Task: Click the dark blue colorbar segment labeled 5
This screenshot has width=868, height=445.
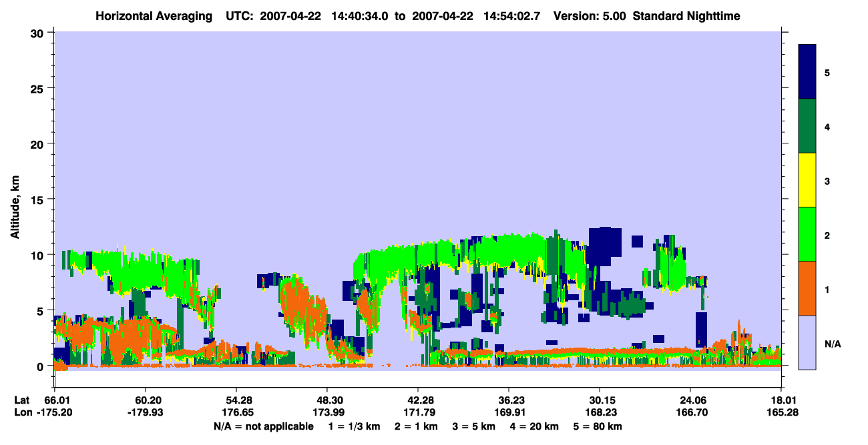Action: point(807,72)
